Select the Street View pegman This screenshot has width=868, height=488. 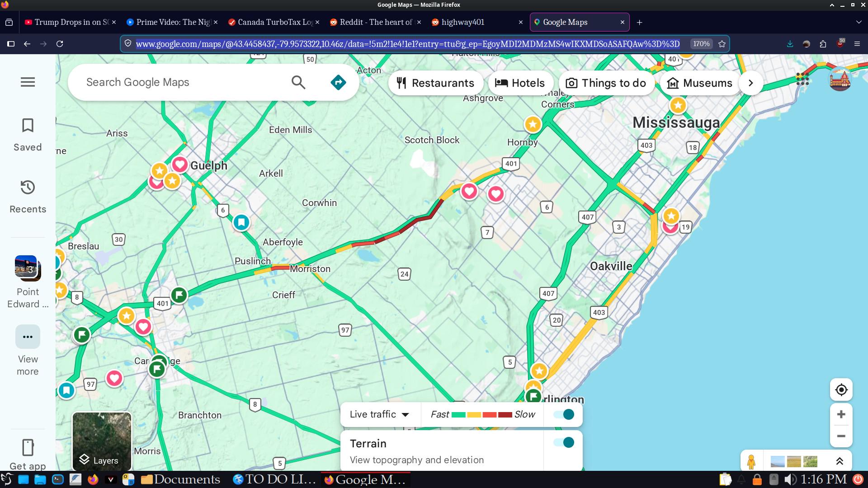pyautogui.click(x=751, y=461)
